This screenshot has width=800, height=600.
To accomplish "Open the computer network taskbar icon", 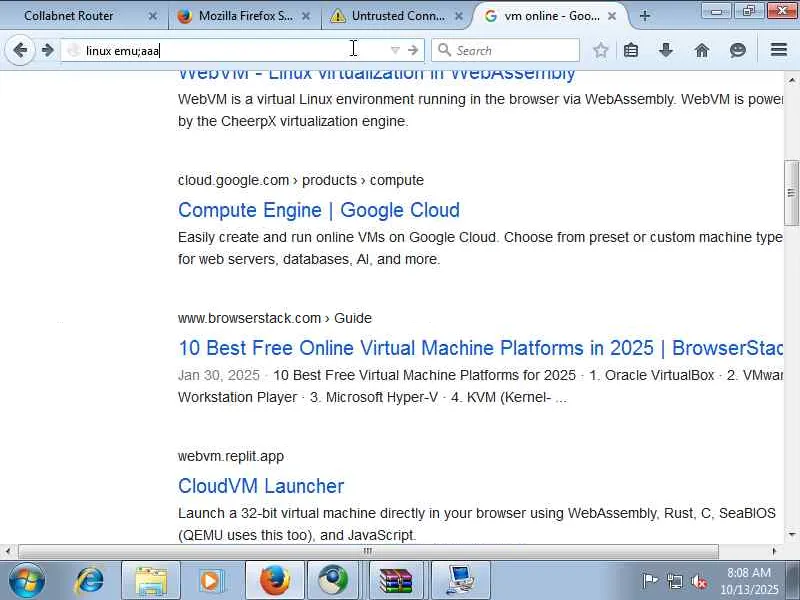I will [x=460, y=581].
